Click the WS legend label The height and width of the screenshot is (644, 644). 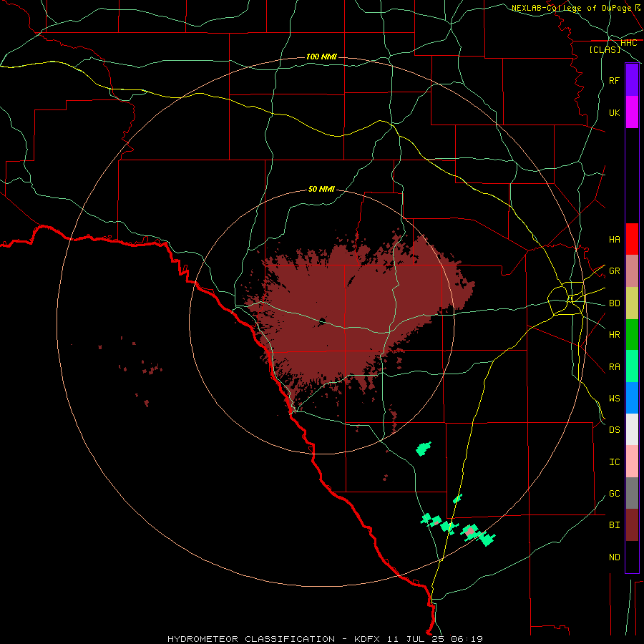click(x=614, y=398)
